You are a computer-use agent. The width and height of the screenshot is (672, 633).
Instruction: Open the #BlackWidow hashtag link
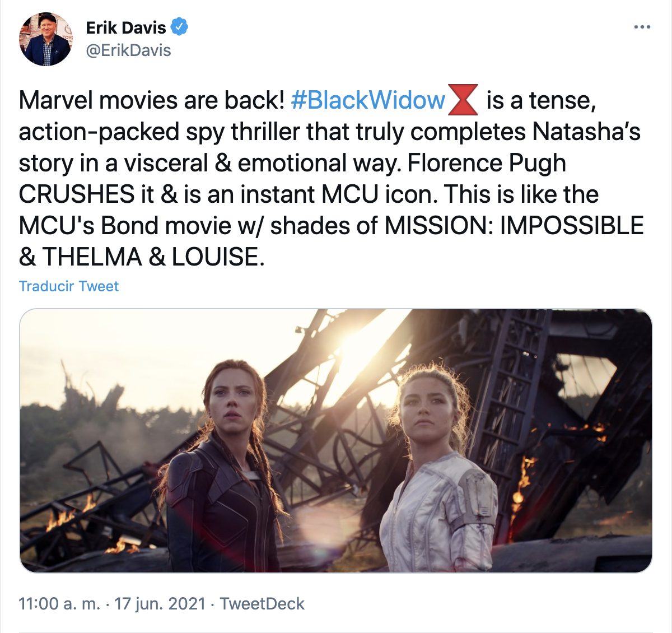tap(368, 100)
